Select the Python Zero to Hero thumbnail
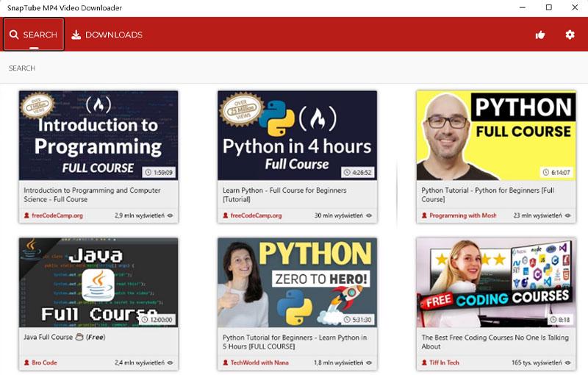588x375 pixels. tap(297, 282)
